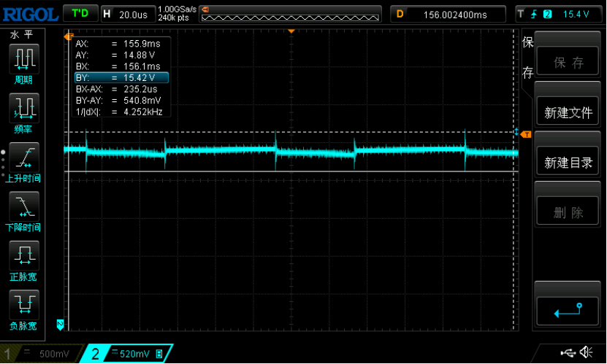Click the 保存 vertical menu title
The height and width of the screenshot is (364, 607).
pos(527,57)
